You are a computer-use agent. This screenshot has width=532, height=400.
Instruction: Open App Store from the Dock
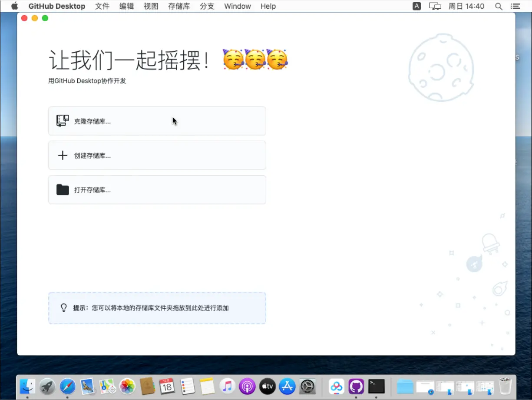[287, 386]
